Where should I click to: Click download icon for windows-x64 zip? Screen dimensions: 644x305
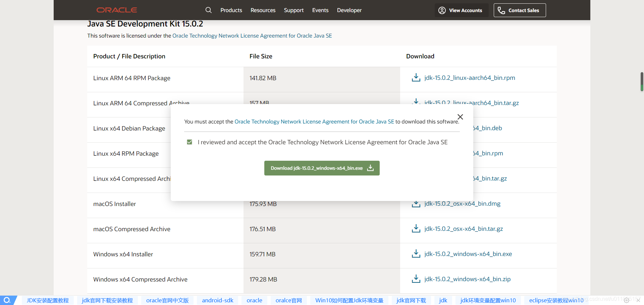(x=416, y=279)
